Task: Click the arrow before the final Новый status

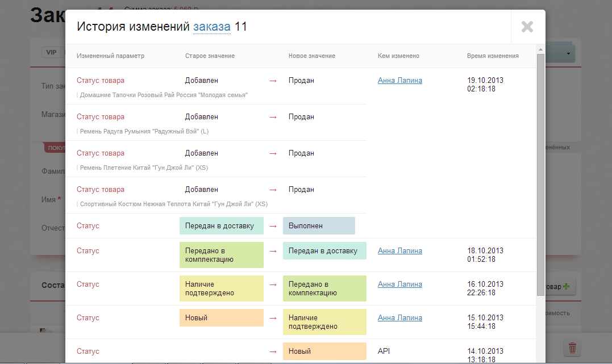Action: pos(273,352)
